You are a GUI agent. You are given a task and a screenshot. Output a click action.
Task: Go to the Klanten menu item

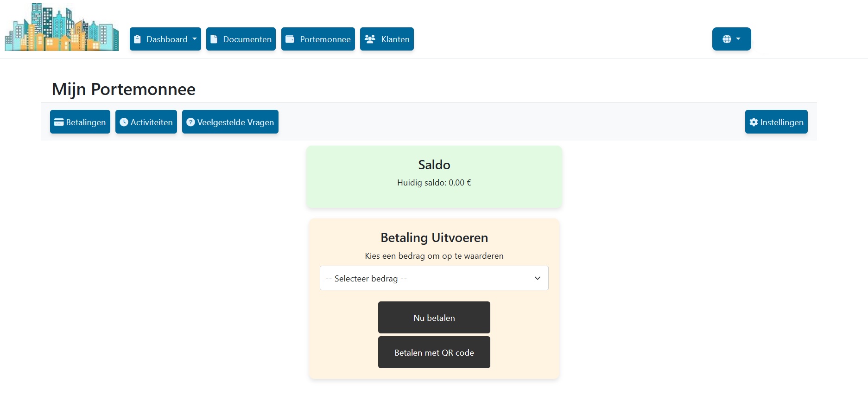click(387, 39)
